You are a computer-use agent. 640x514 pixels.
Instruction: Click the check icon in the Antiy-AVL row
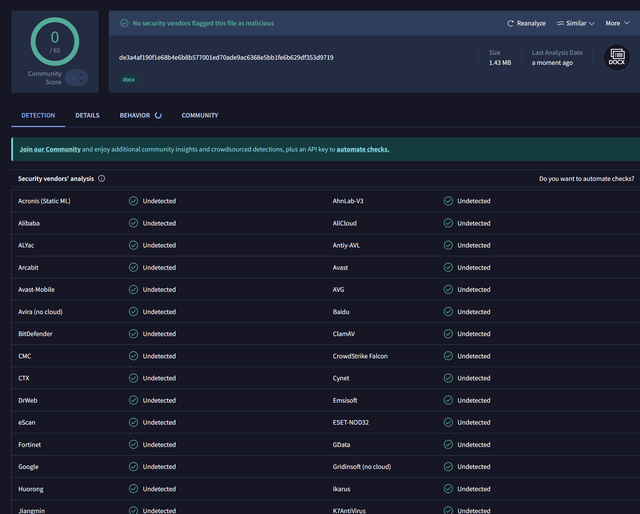[448, 245]
